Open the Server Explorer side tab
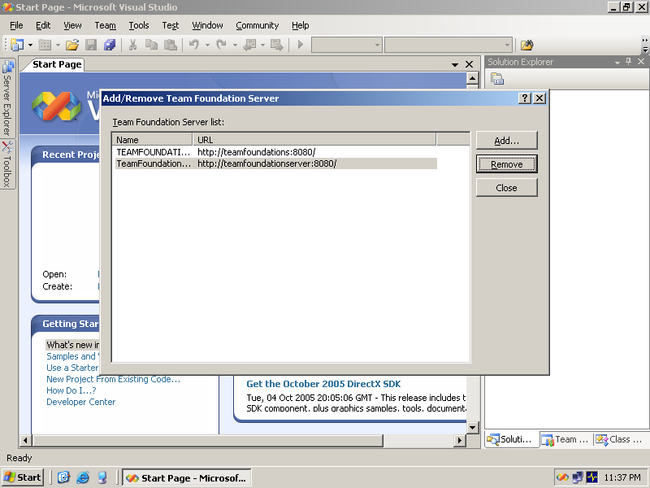The width and height of the screenshot is (650, 488). point(7,98)
